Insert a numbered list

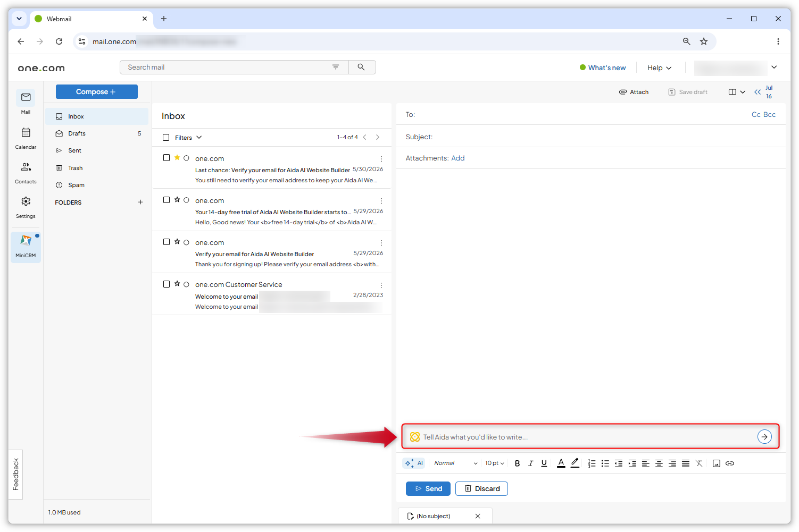click(592, 463)
